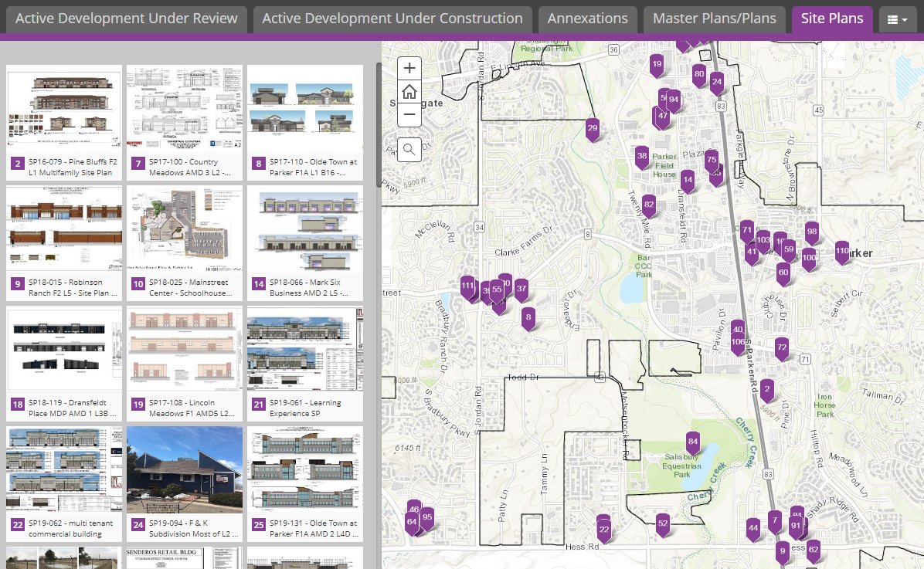
Task: Click map marker 55
Action: [497, 291]
